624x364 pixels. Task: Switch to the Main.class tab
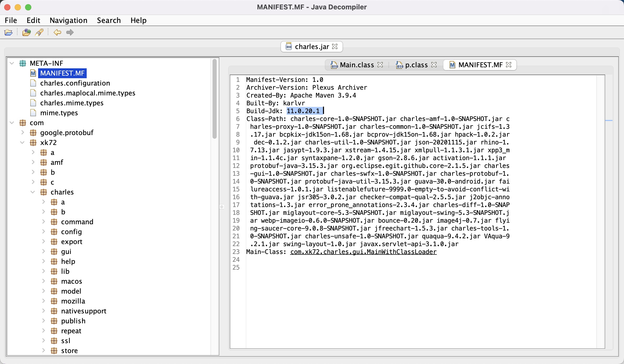[357, 65]
